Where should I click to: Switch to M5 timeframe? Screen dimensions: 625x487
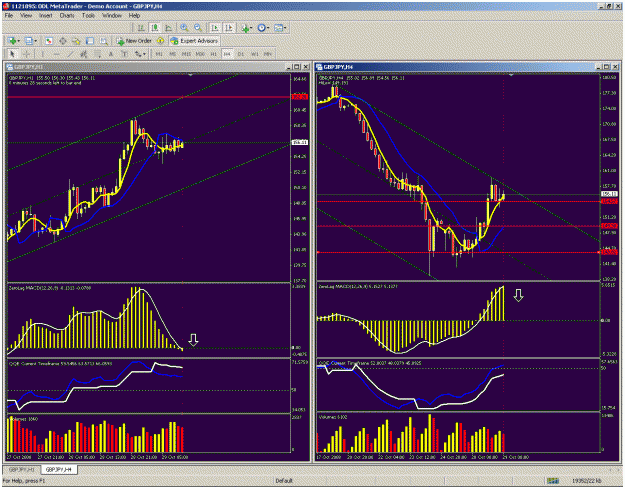tap(173, 54)
